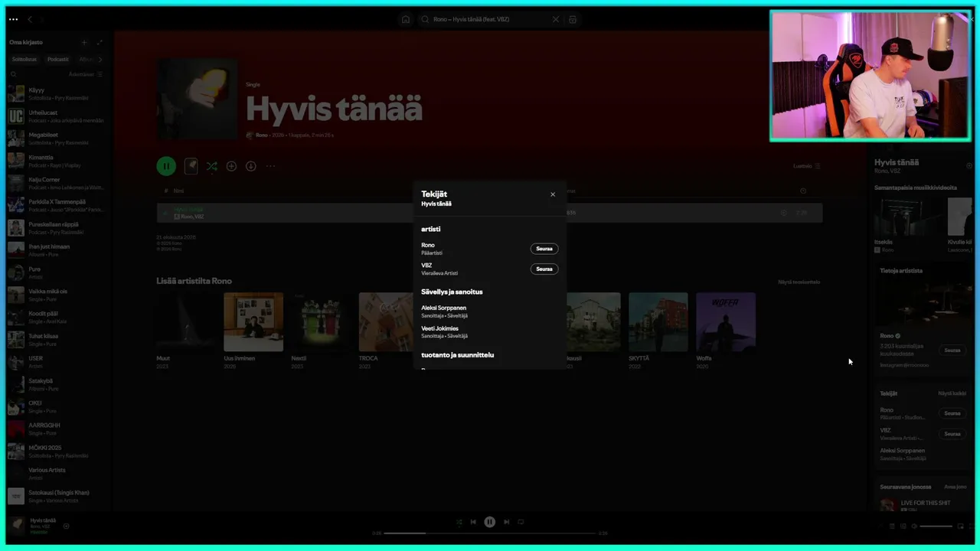The height and width of the screenshot is (551, 980).
Task: Open the album cover preview card icon
Action: pyautogui.click(x=191, y=166)
